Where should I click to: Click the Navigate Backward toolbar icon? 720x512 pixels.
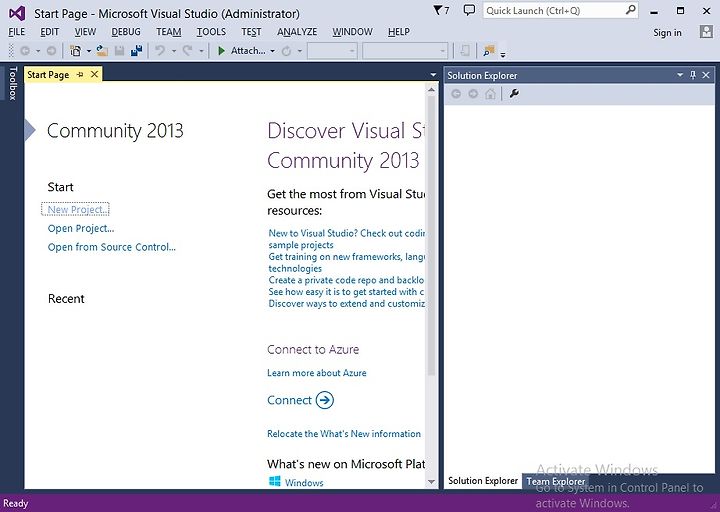click(x=25, y=51)
